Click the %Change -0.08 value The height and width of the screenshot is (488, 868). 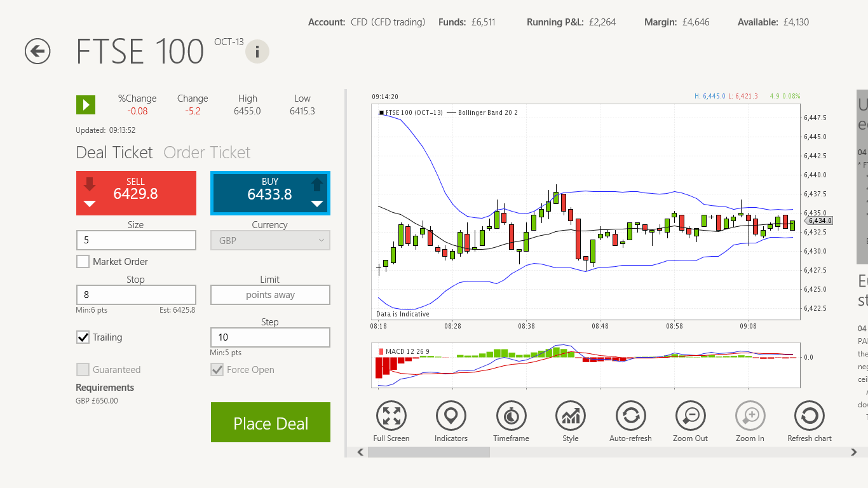click(137, 111)
